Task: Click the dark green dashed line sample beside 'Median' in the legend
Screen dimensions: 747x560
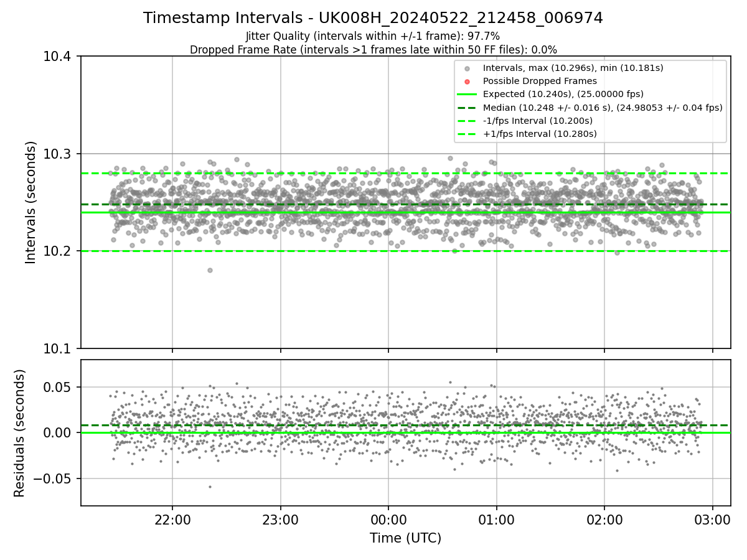Action: (467, 108)
